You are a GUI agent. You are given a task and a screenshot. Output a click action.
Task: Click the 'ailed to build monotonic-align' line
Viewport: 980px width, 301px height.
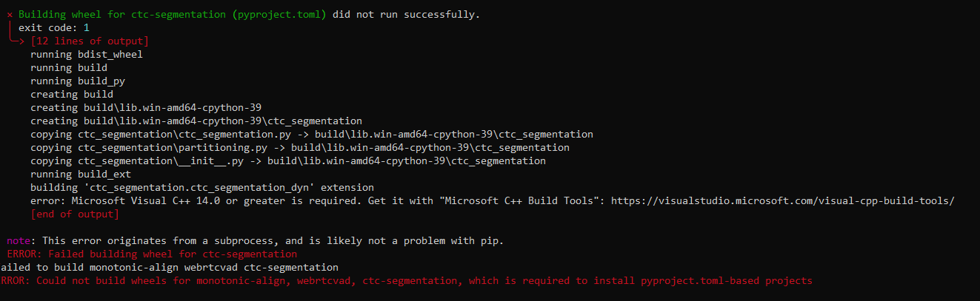(170, 267)
